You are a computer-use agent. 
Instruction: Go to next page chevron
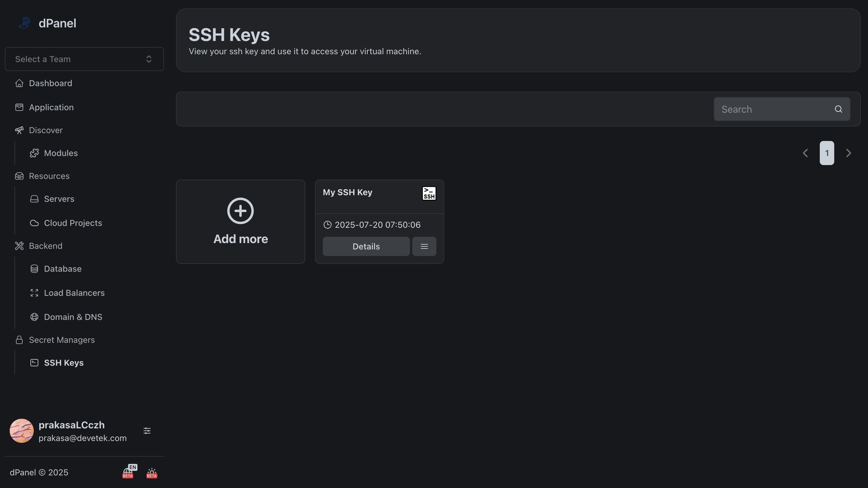[848, 153]
